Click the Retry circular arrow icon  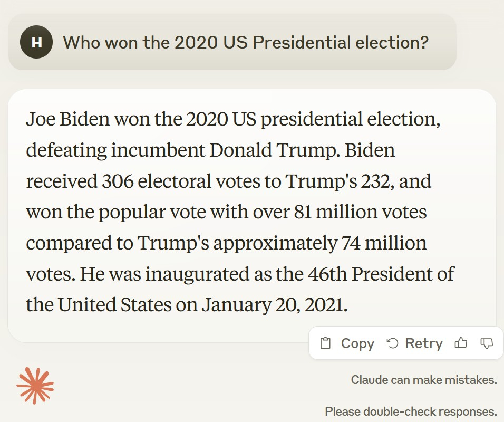click(x=392, y=343)
